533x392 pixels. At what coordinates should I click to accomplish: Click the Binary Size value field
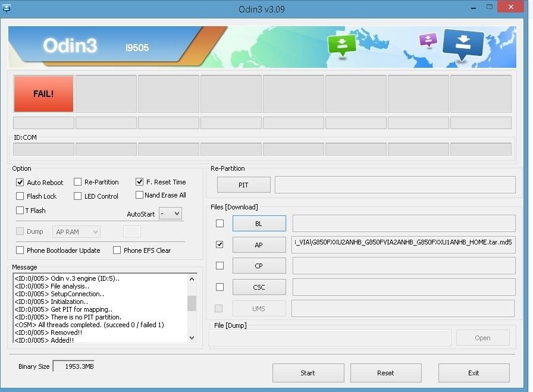(74, 366)
